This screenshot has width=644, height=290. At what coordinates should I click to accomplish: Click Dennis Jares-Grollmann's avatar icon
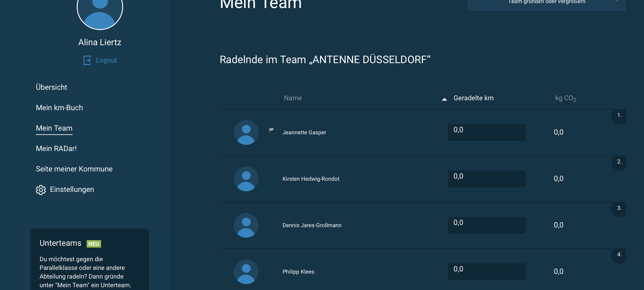point(246,225)
